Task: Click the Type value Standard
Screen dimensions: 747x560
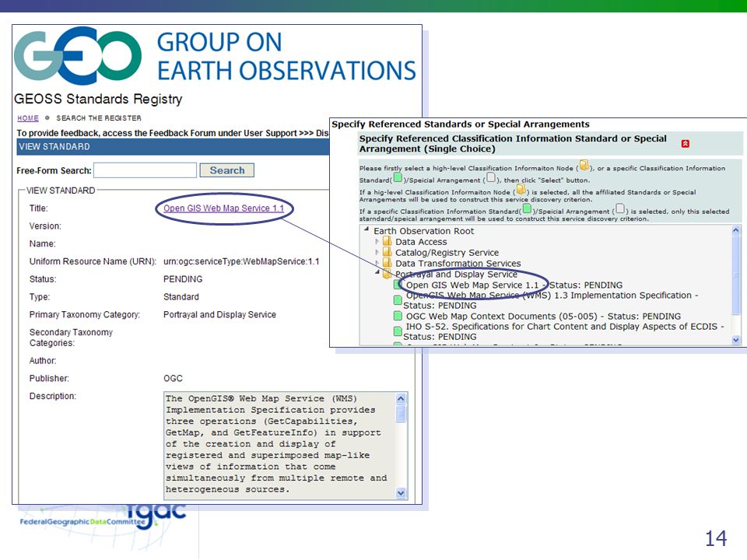Action: [x=181, y=296]
